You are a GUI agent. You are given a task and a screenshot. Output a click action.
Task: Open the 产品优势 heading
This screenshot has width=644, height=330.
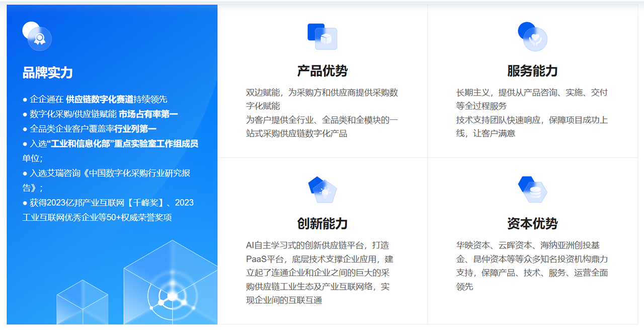point(323,71)
